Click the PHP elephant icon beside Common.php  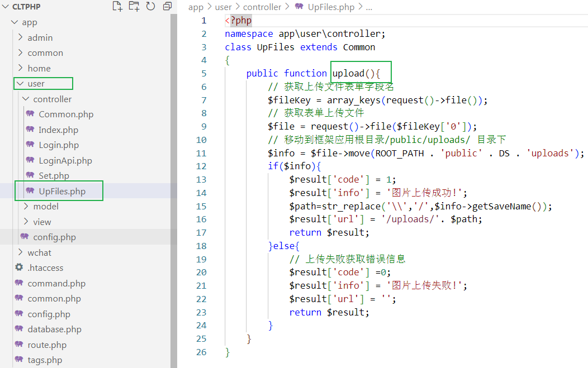tap(32, 114)
